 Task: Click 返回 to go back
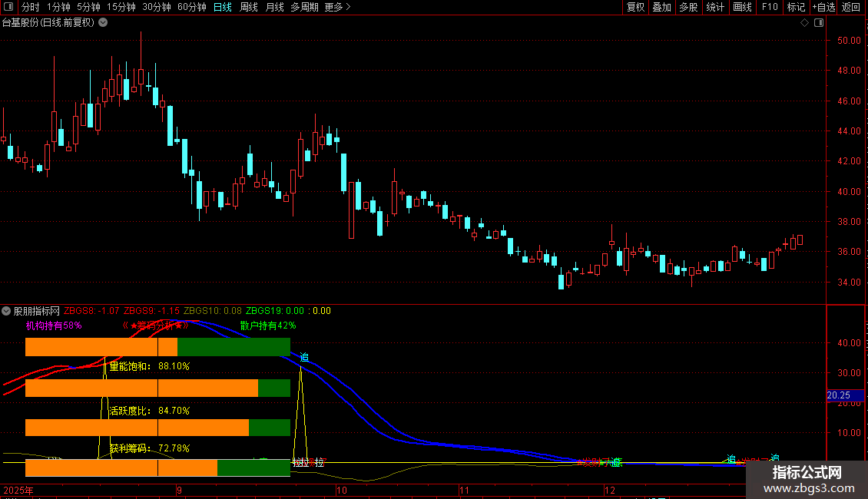coord(851,7)
